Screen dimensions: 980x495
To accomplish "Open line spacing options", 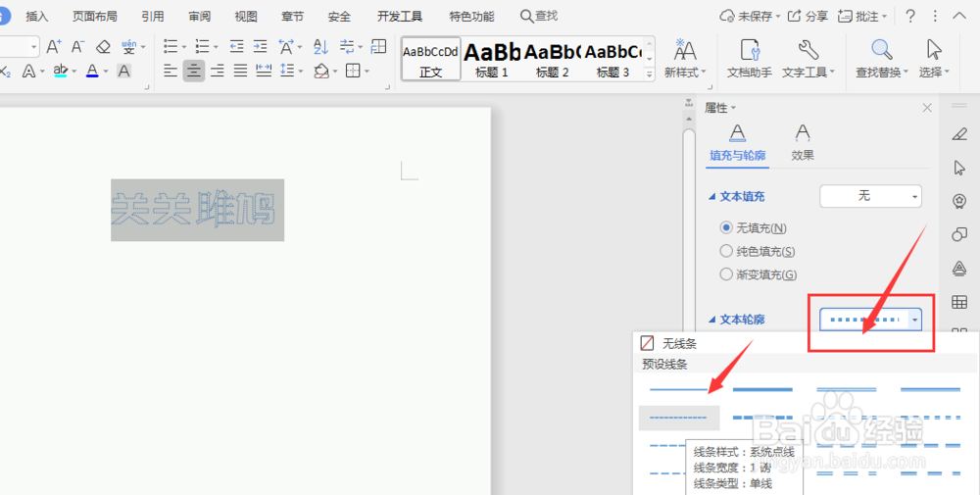I will (287, 71).
